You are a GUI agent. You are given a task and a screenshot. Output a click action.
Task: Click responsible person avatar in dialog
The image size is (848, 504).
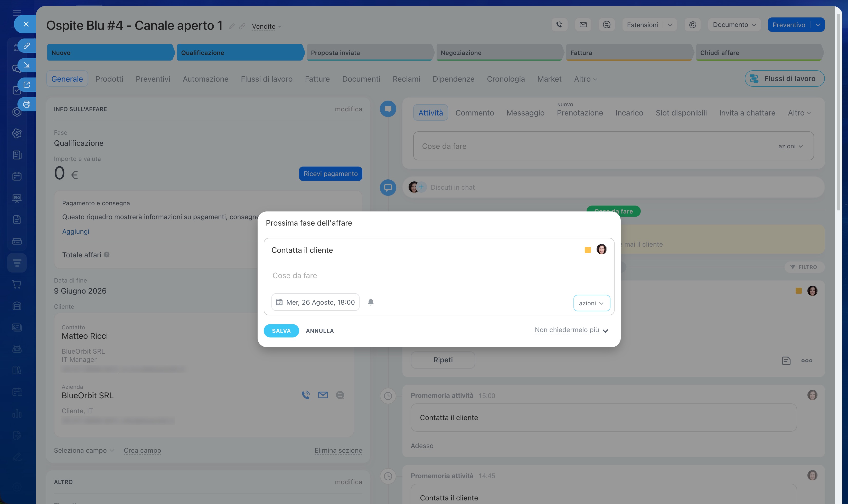[x=601, y=249]
